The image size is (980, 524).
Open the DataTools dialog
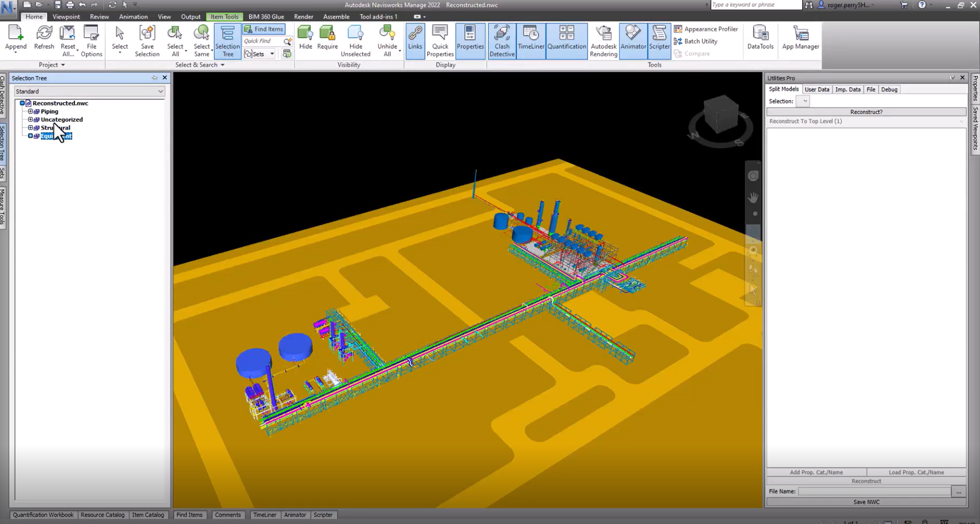click(760, 38)
